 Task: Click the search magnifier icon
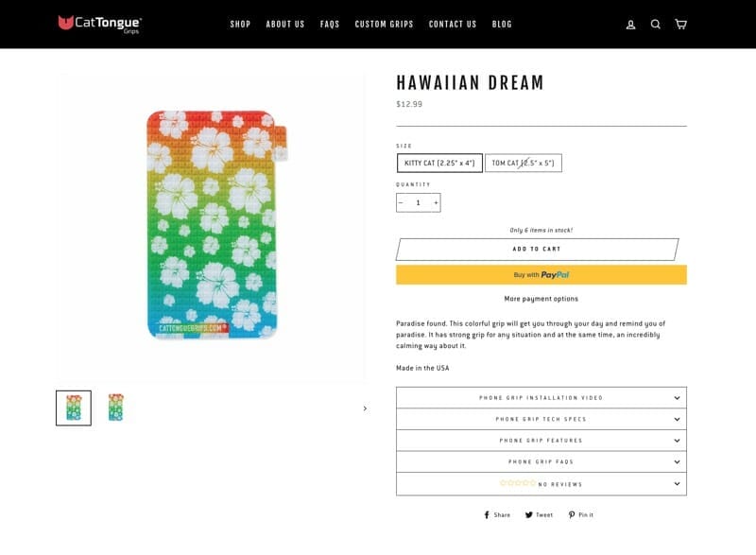[656, 25]
